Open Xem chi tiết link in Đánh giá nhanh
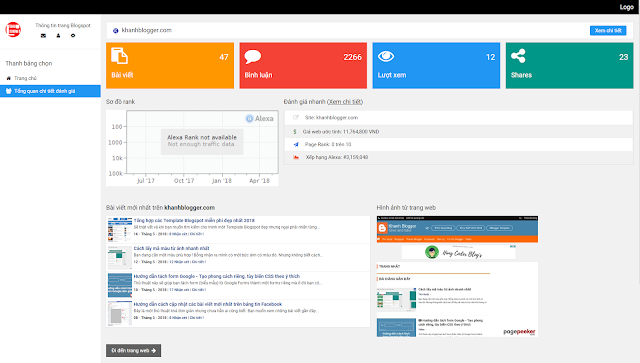Screen dimensions: 640x363 (x=345, y=102)
